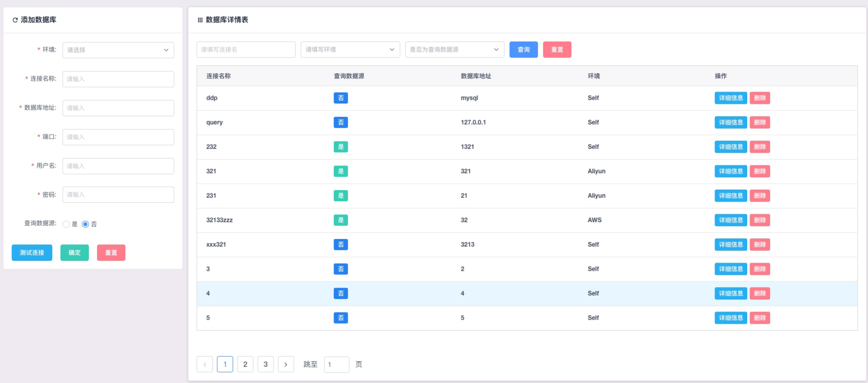Viewport: 868px width, 383px height.
Task: Select 否 radio for 查询数据源
Action: pos(85,224)
